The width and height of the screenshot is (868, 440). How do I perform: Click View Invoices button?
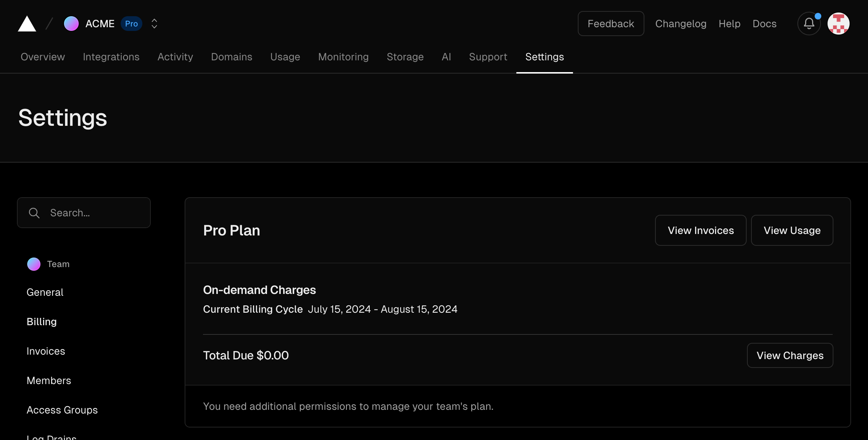coord(700,230)
